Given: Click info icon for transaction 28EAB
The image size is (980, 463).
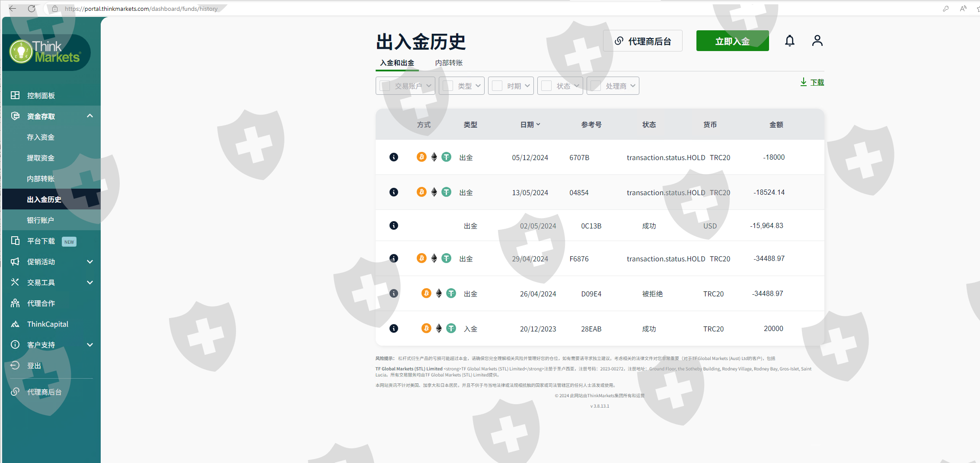Looking at the screenshot, I should click(x=393, y=328).
